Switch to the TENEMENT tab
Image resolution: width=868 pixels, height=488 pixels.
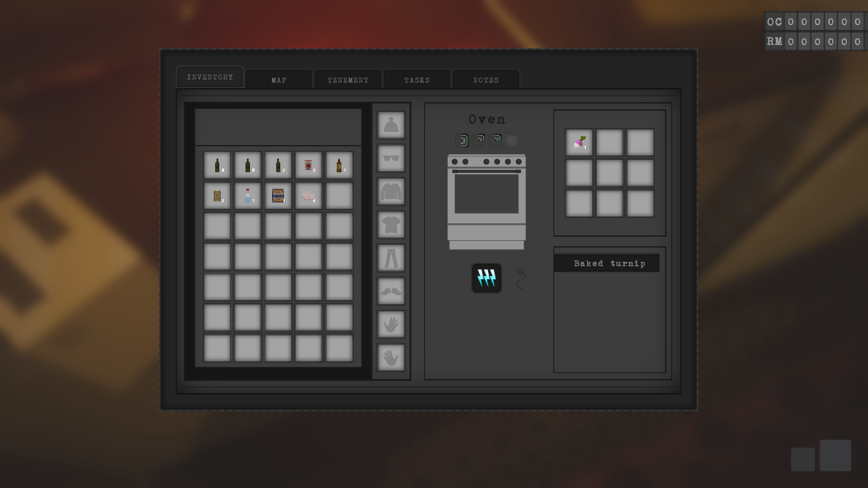click(348, 79)
